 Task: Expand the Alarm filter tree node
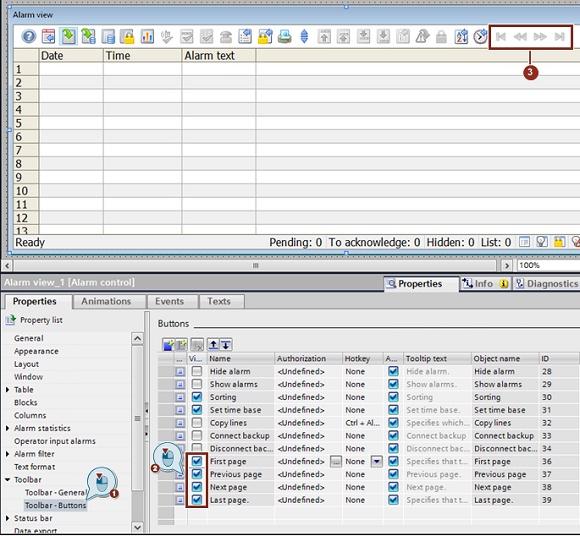pyautogui.click(x=7, y=454)
